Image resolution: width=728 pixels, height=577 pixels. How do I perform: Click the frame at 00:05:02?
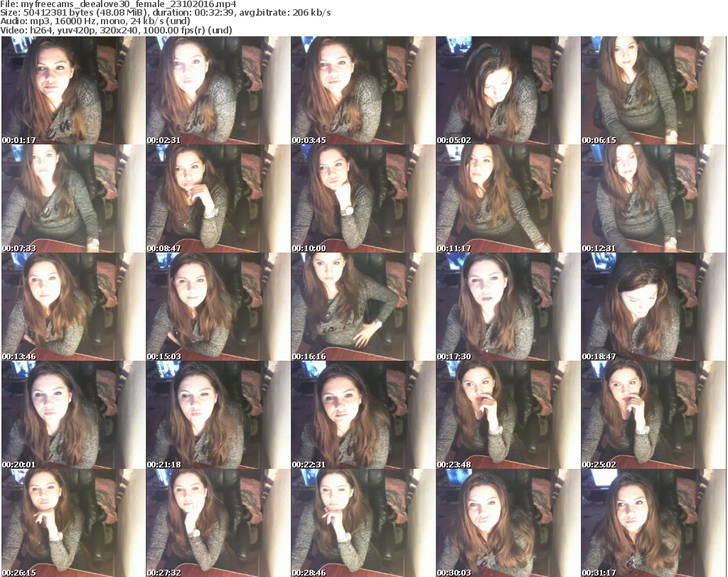point(508,91)
